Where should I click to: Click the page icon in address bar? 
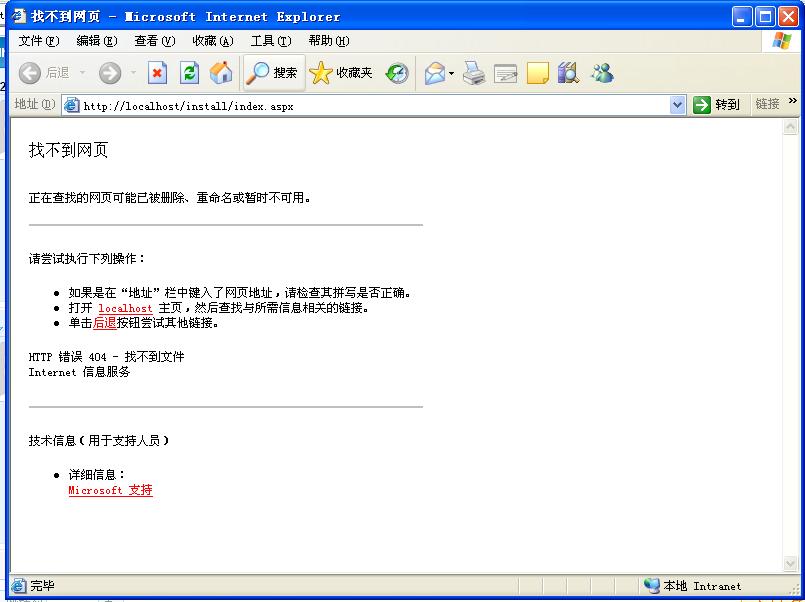coord(71,105)
